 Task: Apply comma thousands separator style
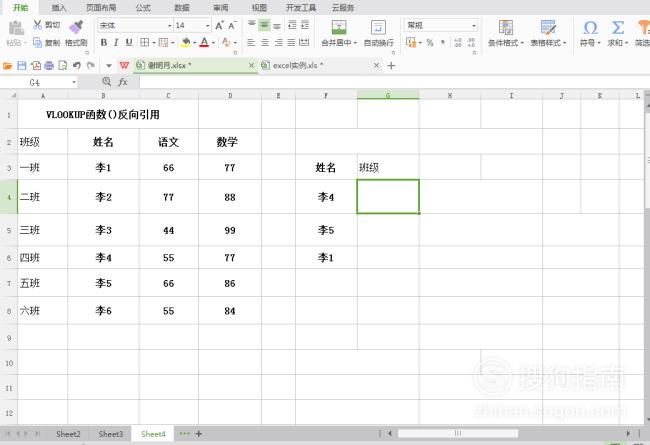click(x=443, y=42)
